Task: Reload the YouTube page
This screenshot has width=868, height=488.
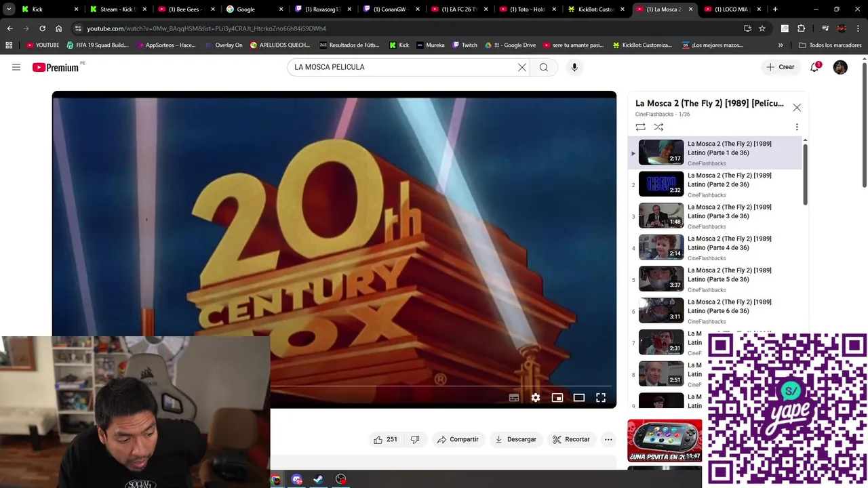Action: click(x=42, y=28)
